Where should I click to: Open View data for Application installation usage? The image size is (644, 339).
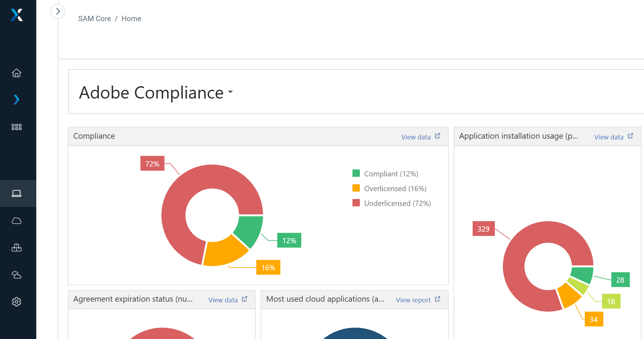click(613, 137)
